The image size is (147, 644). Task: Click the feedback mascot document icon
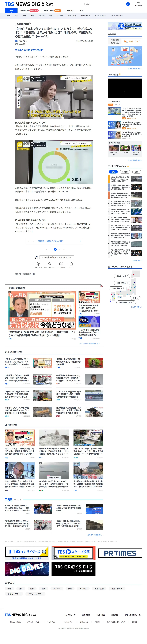click(36, 257)
